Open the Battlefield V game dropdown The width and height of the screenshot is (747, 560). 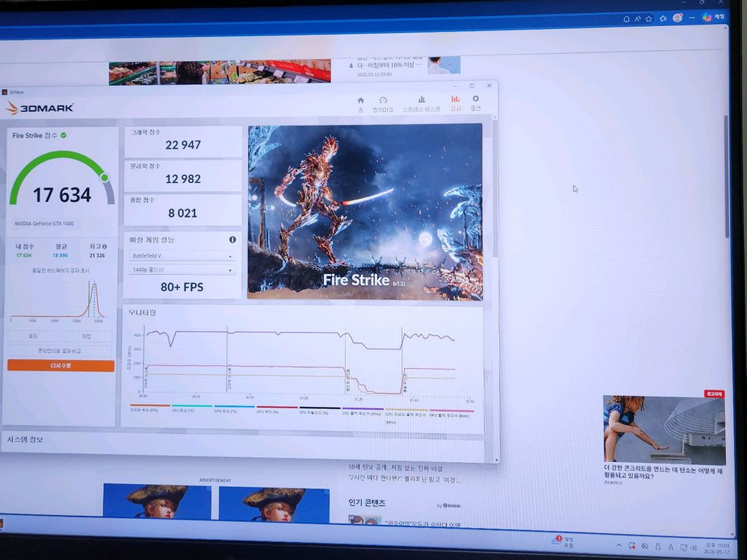(182, 255)
